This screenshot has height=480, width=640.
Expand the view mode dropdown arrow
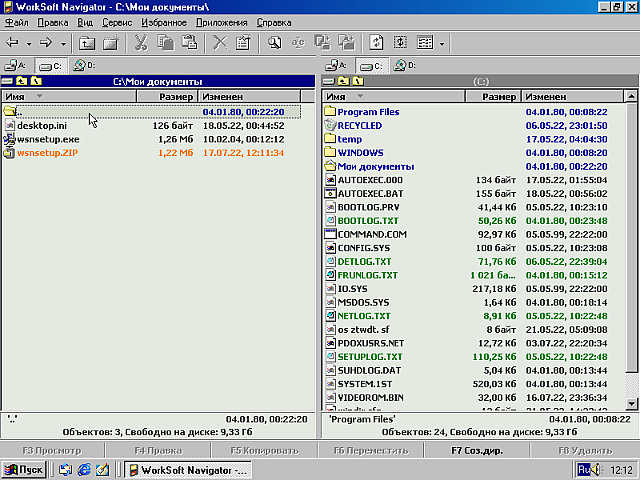441,43
